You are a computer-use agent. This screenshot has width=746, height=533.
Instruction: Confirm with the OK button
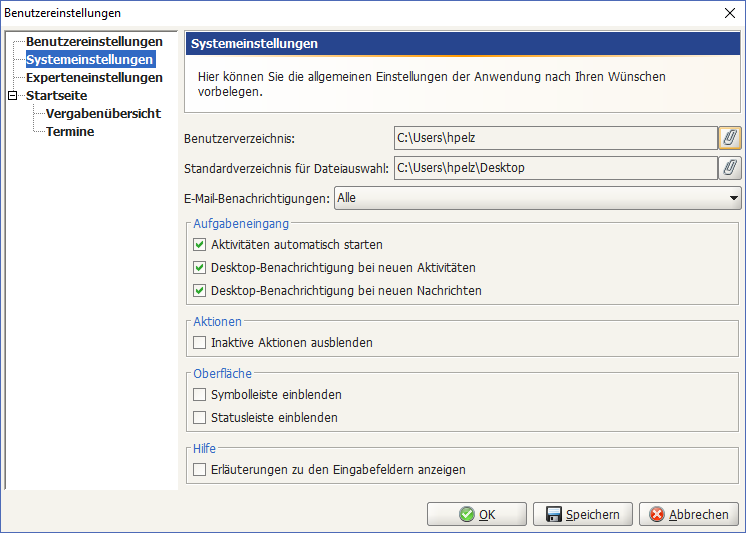tap(477, 514)
